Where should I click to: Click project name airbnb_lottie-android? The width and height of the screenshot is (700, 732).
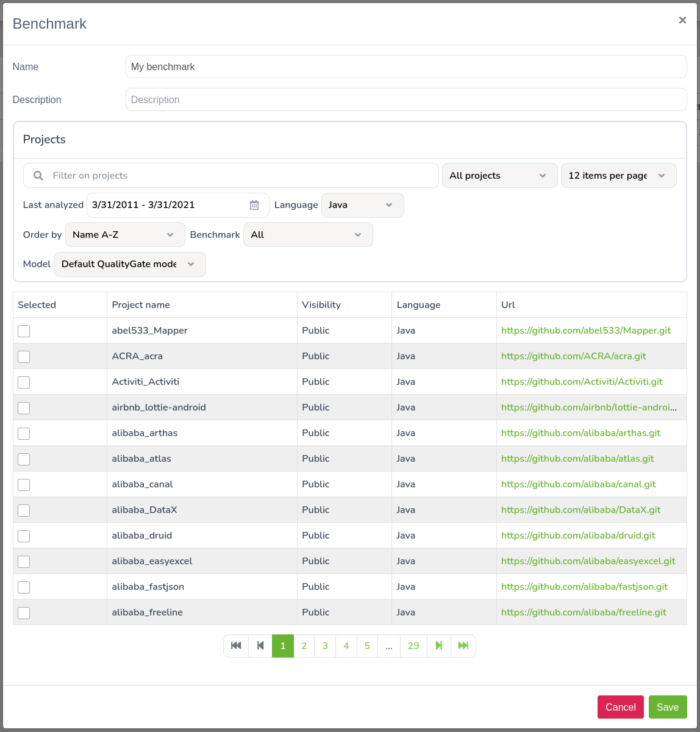(159, 407)
